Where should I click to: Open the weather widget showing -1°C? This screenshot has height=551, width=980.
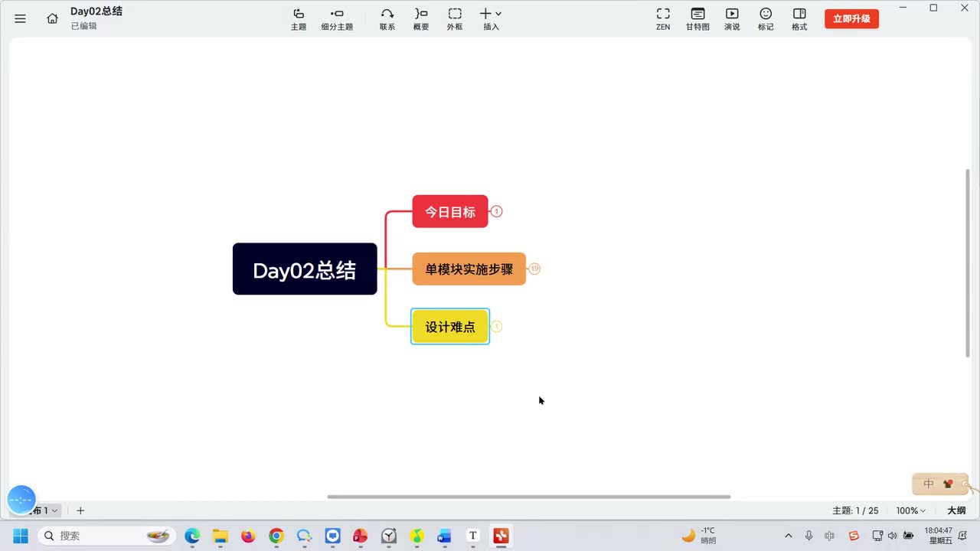pyautogui.click(x=699, y=536)
